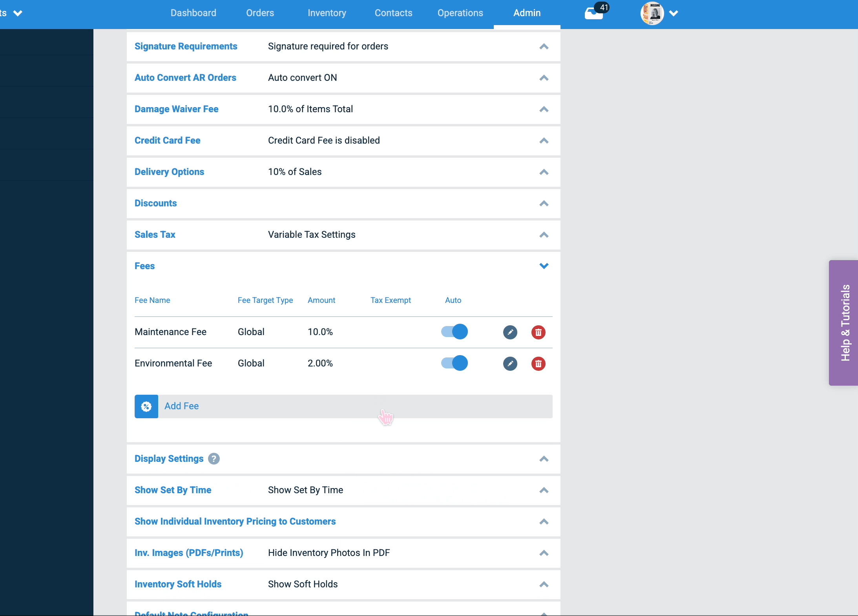Edit the Environmental Fee with the pencil icon
This screenshot has height=616, width=858.
(510, 364)
